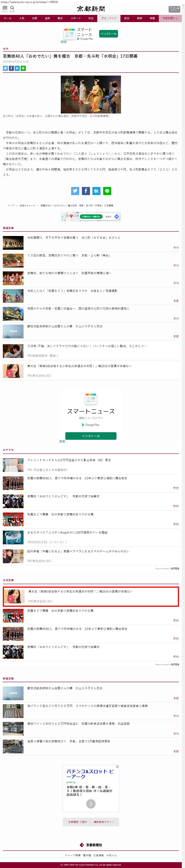
Task: Go to the 滋賀 navigation tab
Action: click(x=47, y=18)
